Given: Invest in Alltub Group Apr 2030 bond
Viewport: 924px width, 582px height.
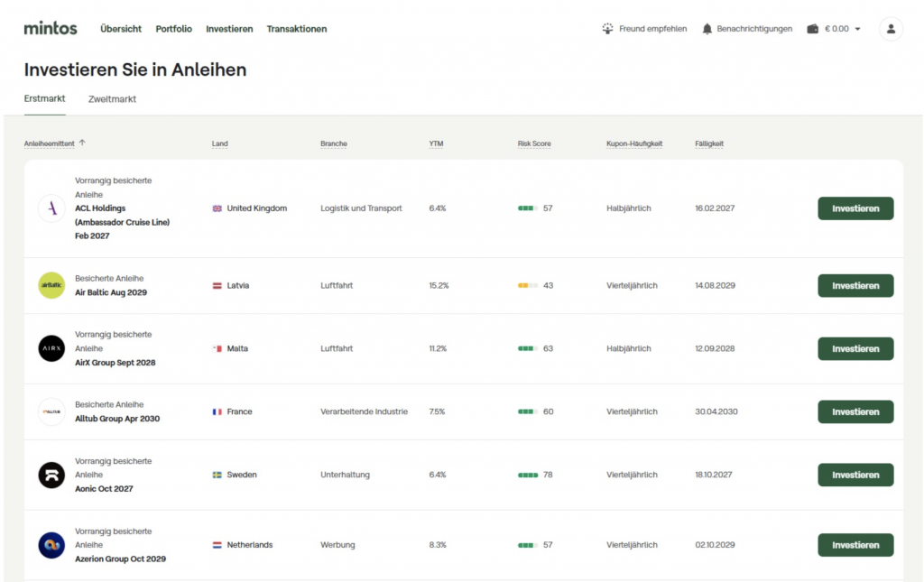Looking at the screenshot, I should point(855,411).
